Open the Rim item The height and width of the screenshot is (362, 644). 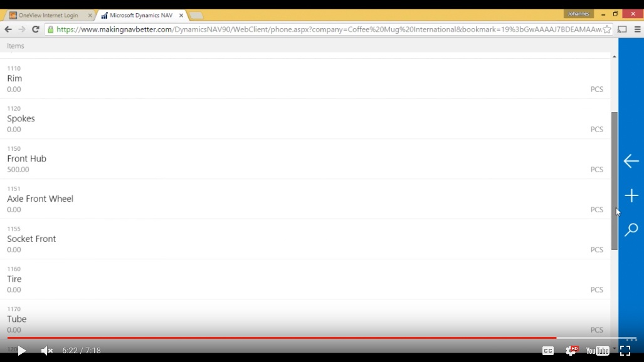pos(305,79)
